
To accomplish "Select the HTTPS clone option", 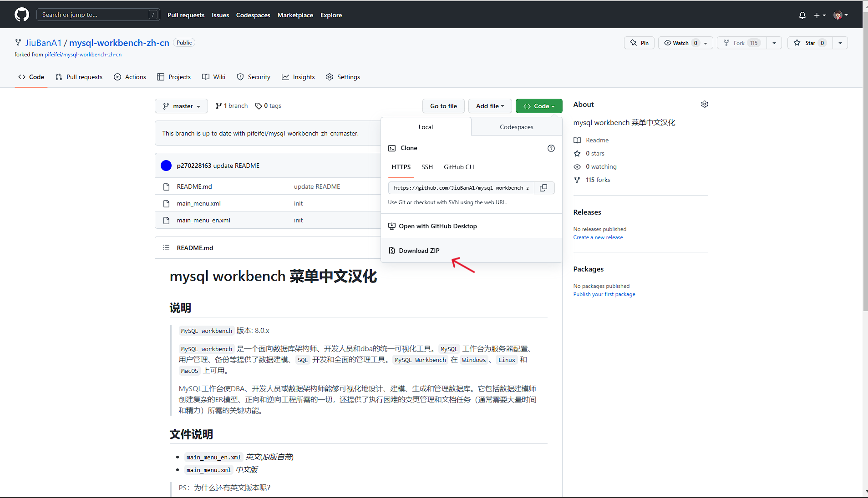I will (401, 167).
